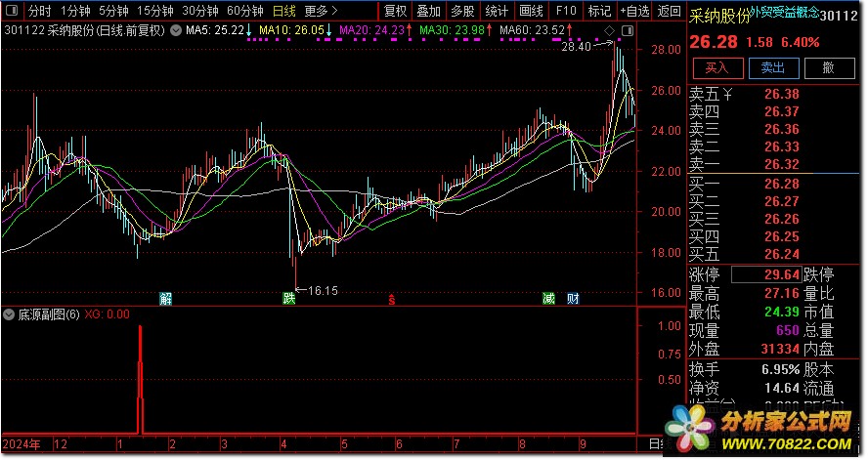Open F10 company info

(566, 11)
